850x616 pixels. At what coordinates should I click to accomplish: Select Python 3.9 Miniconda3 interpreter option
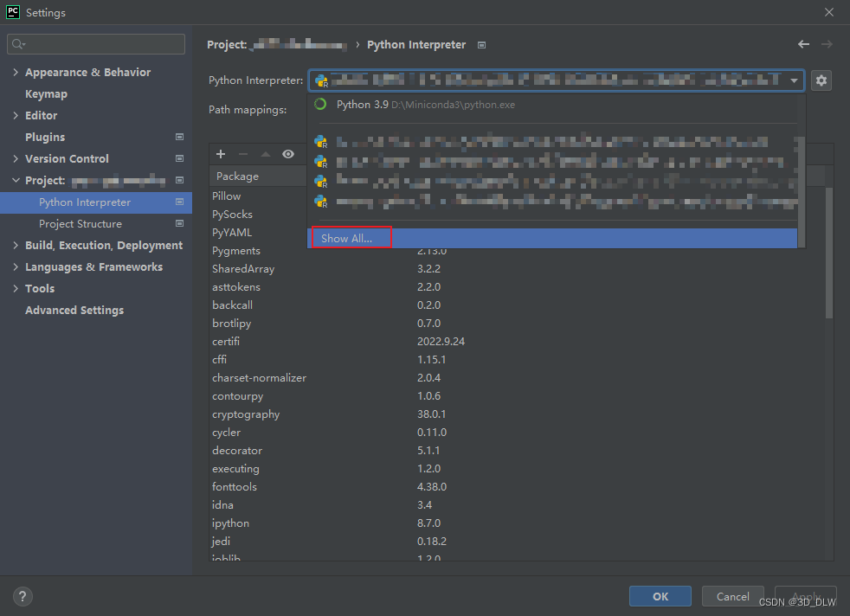pyautogui.click(x=552, y=105)
